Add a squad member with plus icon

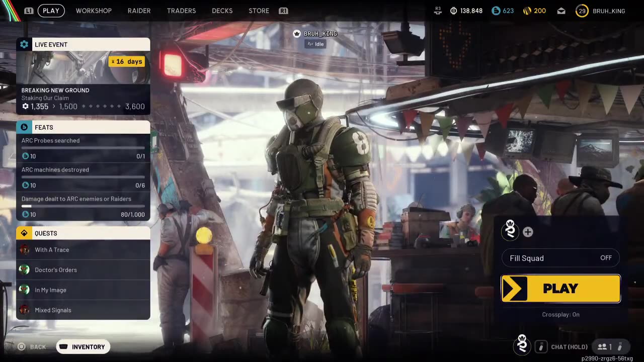pos(528,232)
